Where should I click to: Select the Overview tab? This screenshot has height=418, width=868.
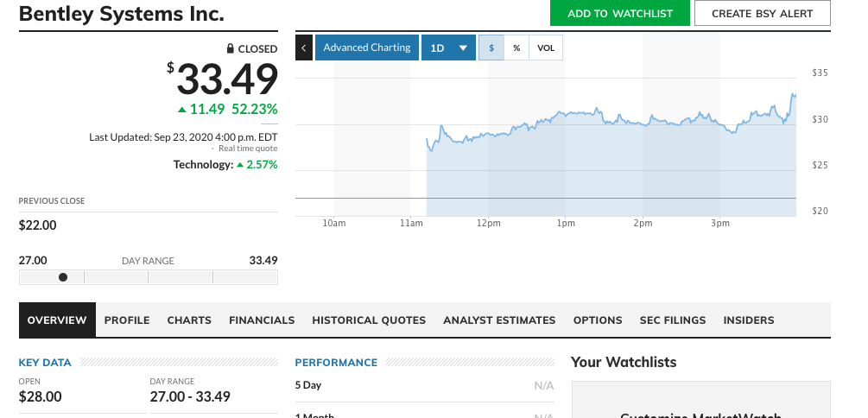tap(57, 320)
